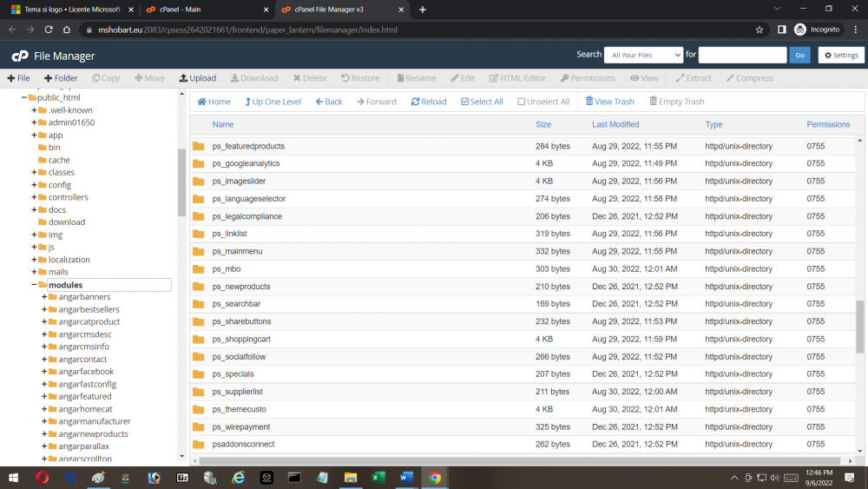Image resolution: width=868 pixels, height=489 pixels.
Task: Click the Go search button
Action: (800, 55)
